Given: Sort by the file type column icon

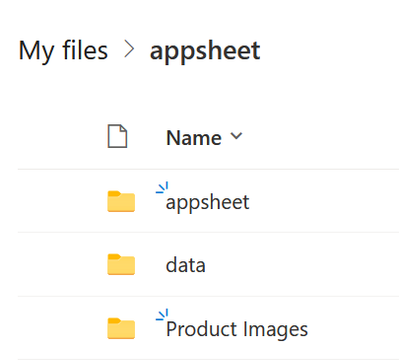Looking at the screenshot, I should click(x=117, y=136).
